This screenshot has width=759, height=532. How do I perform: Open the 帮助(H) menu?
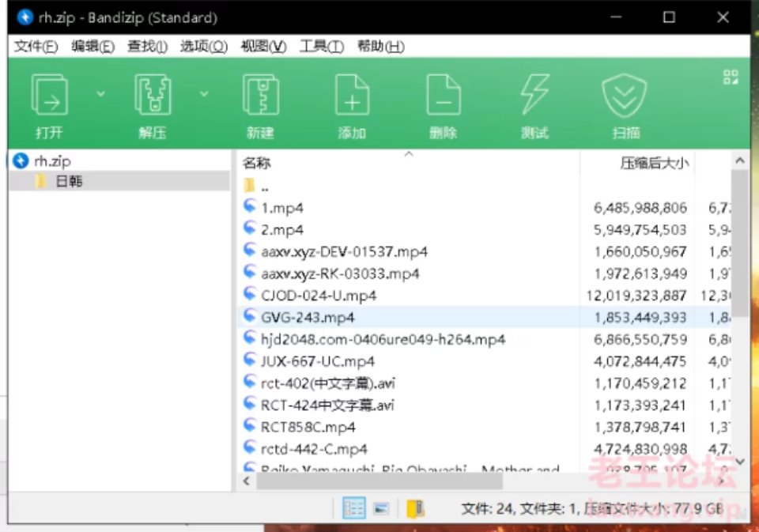point(380,47)
